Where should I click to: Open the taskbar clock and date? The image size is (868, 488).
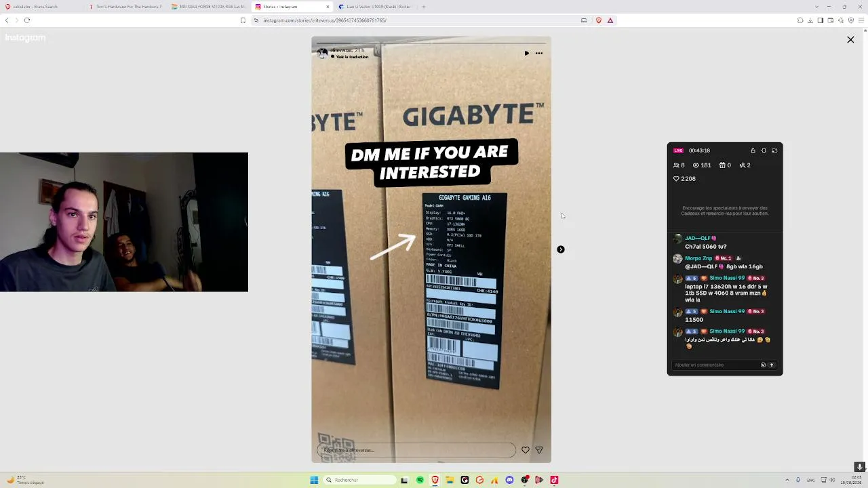click(x=851, y=480)
